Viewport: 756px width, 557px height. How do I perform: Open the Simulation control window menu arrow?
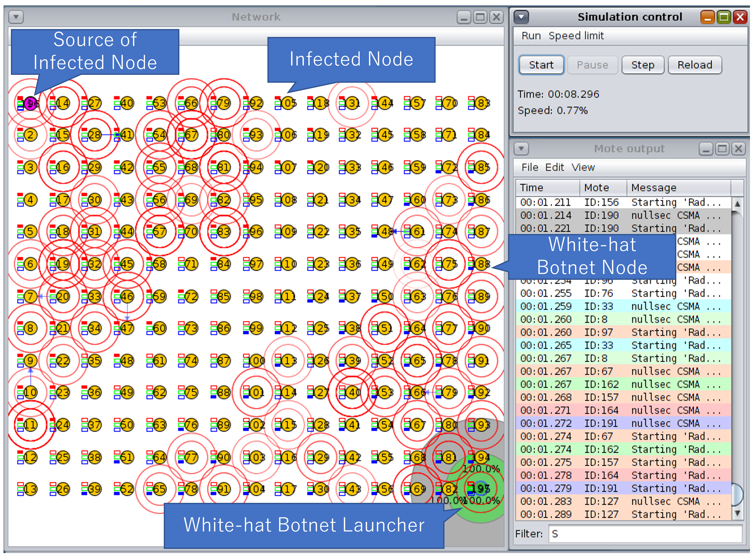[521, 16]
